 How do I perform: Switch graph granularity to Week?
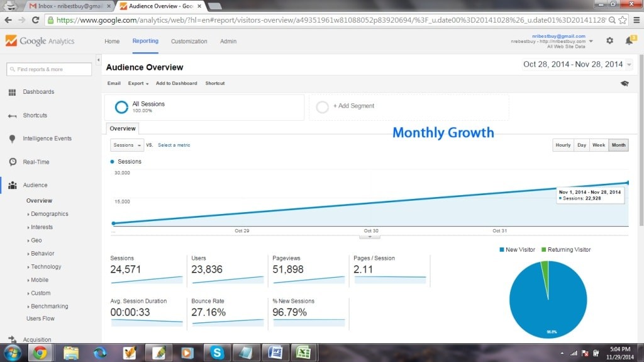[x=599, y=145]
